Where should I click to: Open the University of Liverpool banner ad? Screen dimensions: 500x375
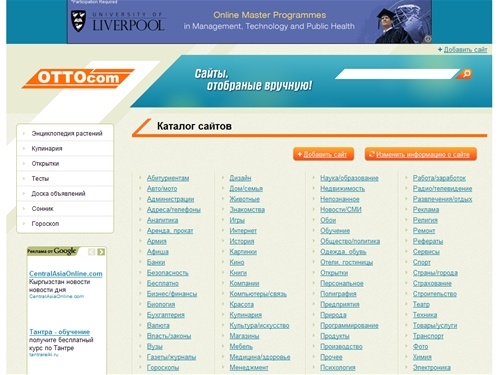(249, 22)
